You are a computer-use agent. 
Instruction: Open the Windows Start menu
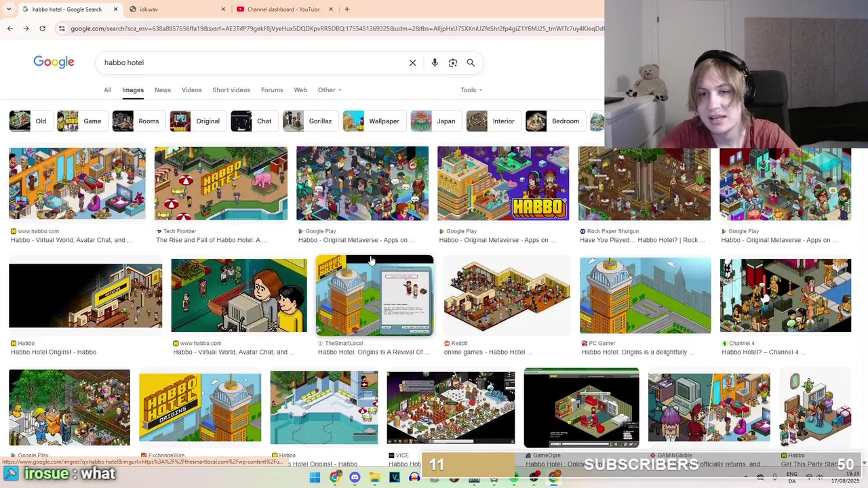tap(315, 478)
